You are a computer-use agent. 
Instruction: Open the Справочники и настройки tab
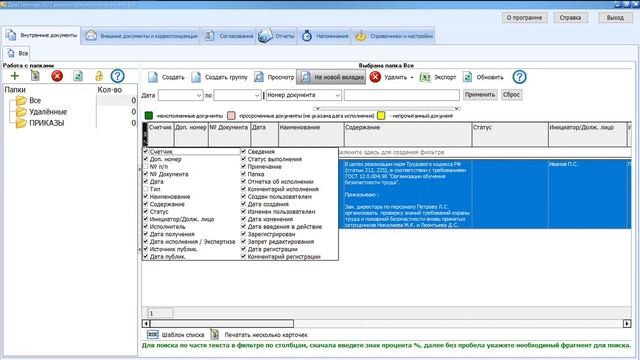pos(393,36)
